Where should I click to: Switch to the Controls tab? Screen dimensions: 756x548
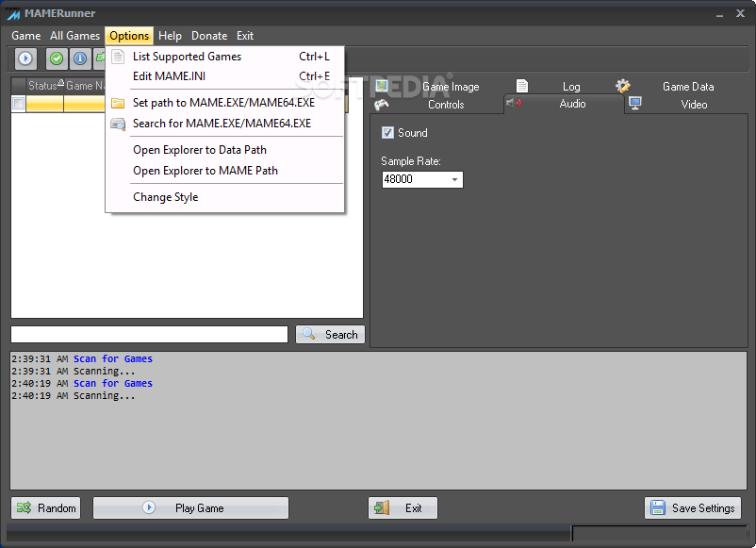tap(446, 105)
